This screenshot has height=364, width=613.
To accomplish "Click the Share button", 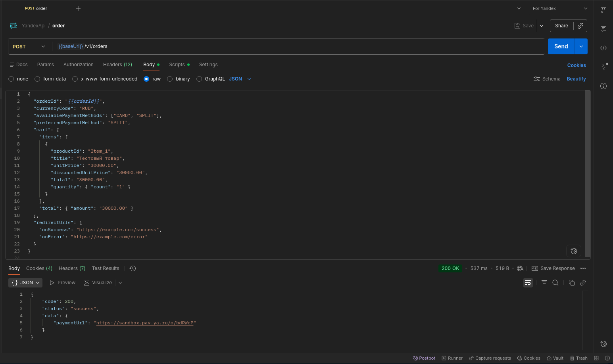I will (561, 26).
